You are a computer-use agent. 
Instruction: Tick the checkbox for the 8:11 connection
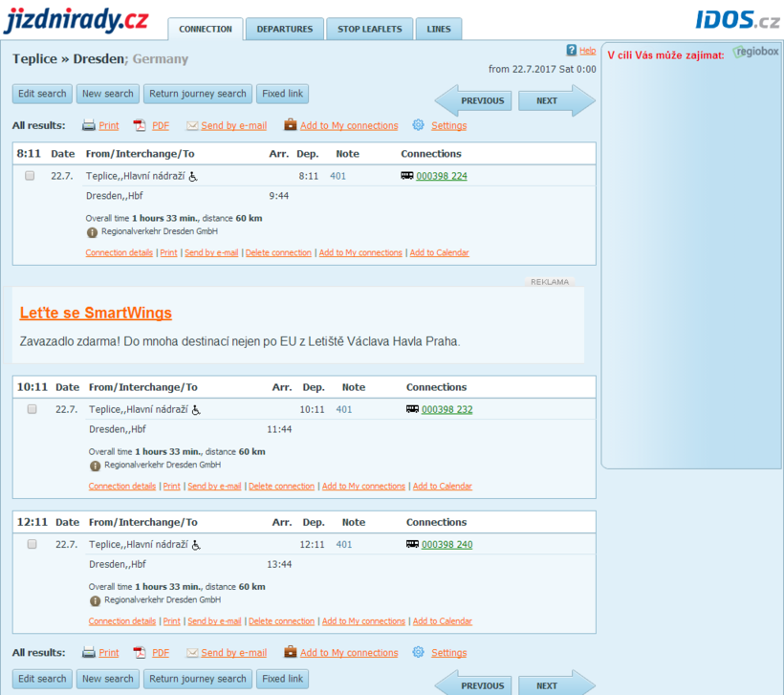30,176
